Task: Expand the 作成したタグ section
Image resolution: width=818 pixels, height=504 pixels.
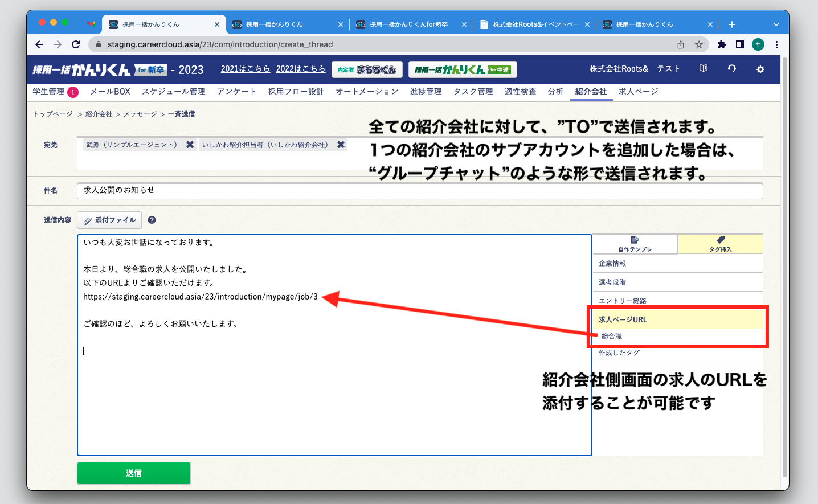Action: [619, 353]
